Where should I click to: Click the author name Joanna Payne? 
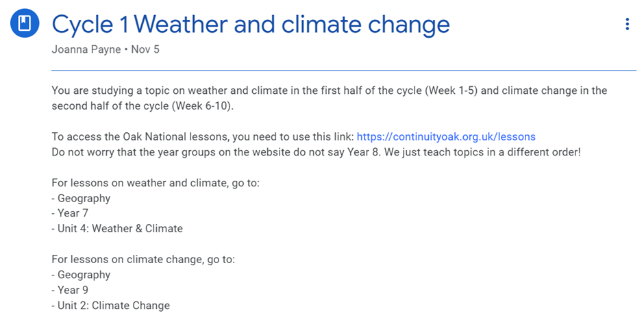pyautogui.click(x=86, y=50)
